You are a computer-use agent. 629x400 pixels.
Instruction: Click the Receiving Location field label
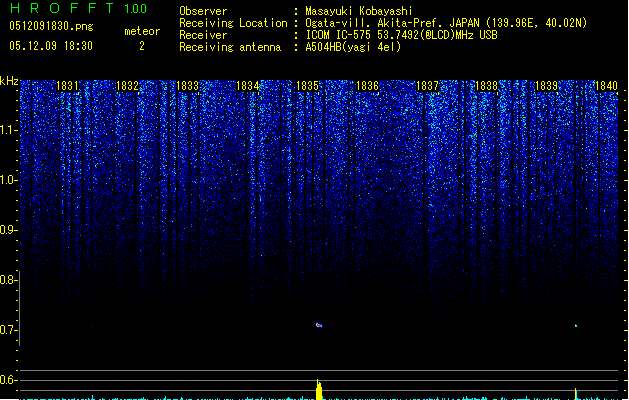click(233, 23)
